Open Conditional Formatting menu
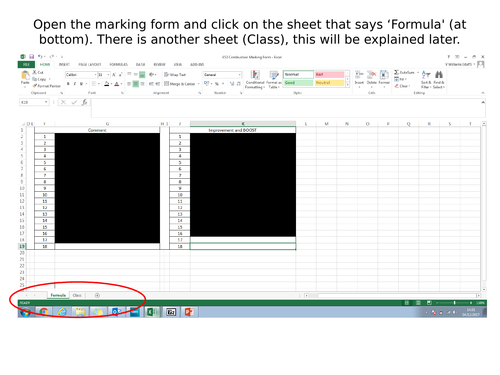500x375 pixels. (x=255, y=80)
